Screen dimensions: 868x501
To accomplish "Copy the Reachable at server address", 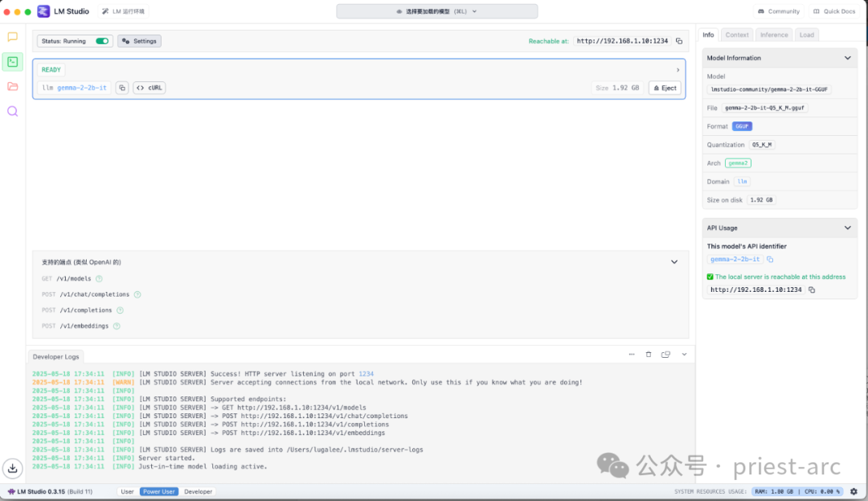I will tap(679, 41).
